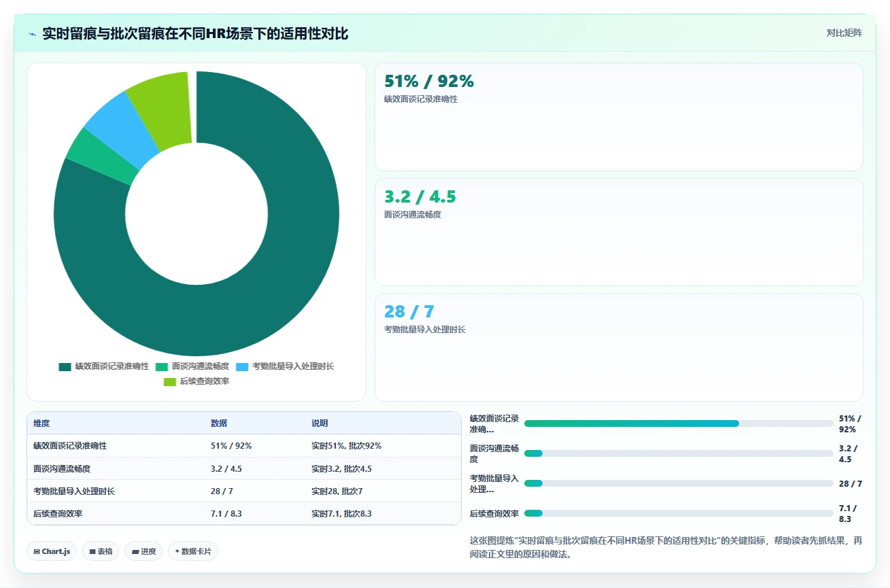The width and height of the screenshot is (890, 588).
Task: Toggle the 绩效面谈记录准确性 legend swatch
Action: (x=65, y=366)
